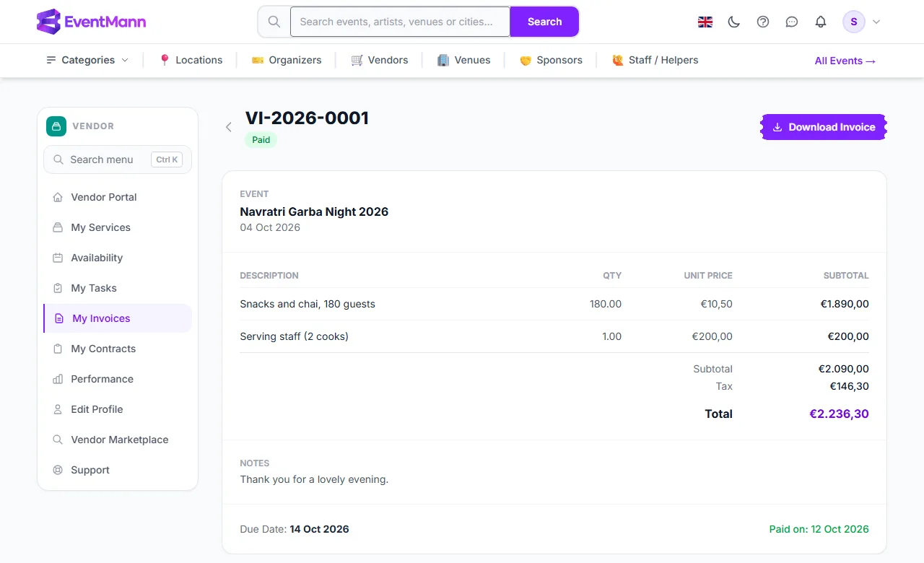924x563 pixels.
Task: Click the Download Invoice button
Action: point(824,127)
